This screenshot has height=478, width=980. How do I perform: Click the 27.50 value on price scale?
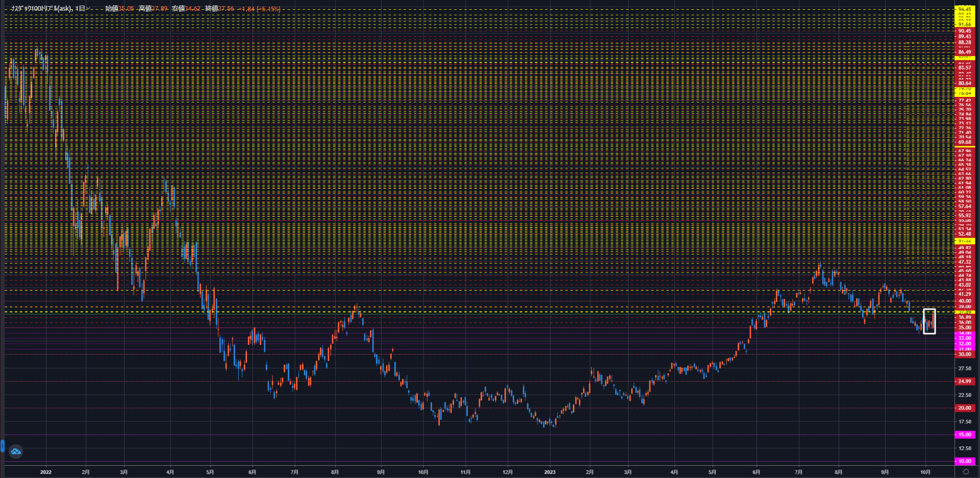coord(964,368)
